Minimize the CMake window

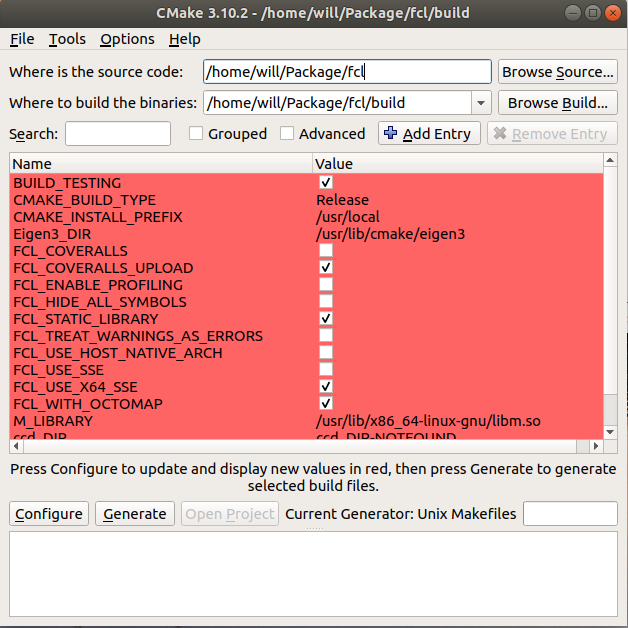[573, 13]
